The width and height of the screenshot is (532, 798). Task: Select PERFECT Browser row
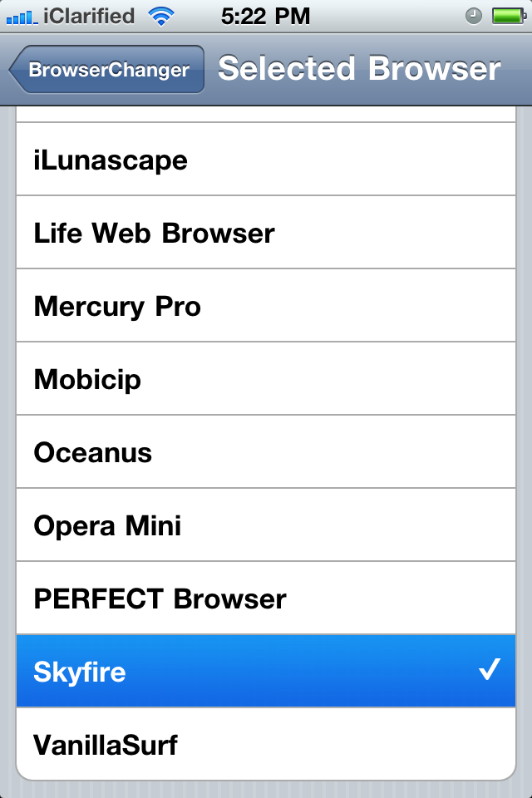pyautogui.click(x=266, y=598)
